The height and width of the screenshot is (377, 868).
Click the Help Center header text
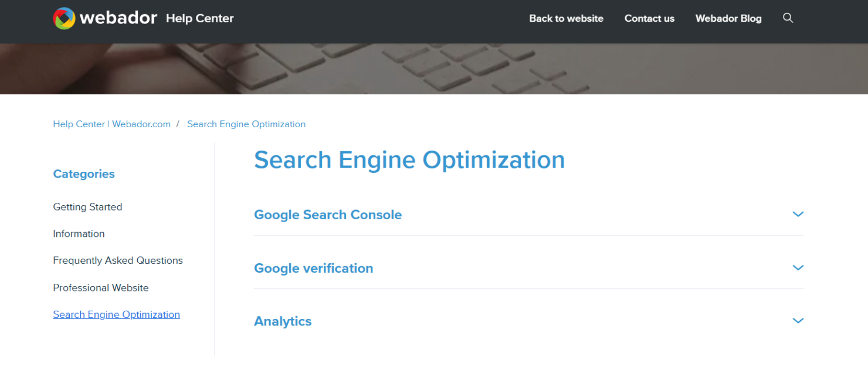click(199, 18)
